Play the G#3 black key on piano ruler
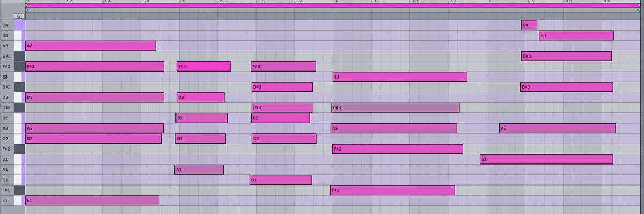Screen dimensions: 644x214 [19, 56]
